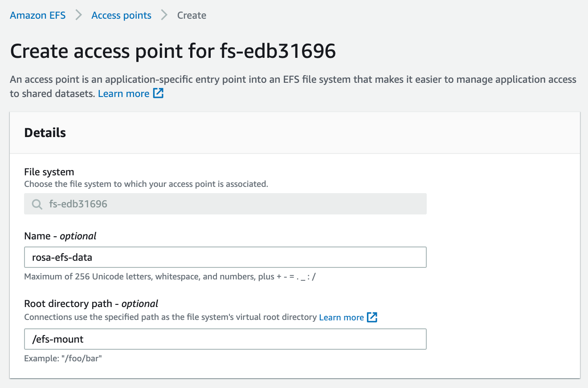Click the Root directory path - optional label
The height and width of the screenshot is (388, 588).
91,303
